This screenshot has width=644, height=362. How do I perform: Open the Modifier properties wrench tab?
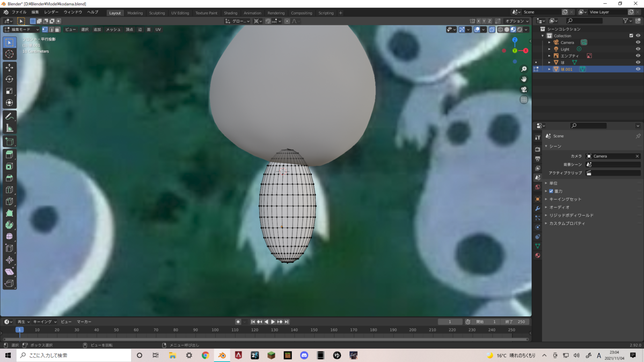pos(538,208)
